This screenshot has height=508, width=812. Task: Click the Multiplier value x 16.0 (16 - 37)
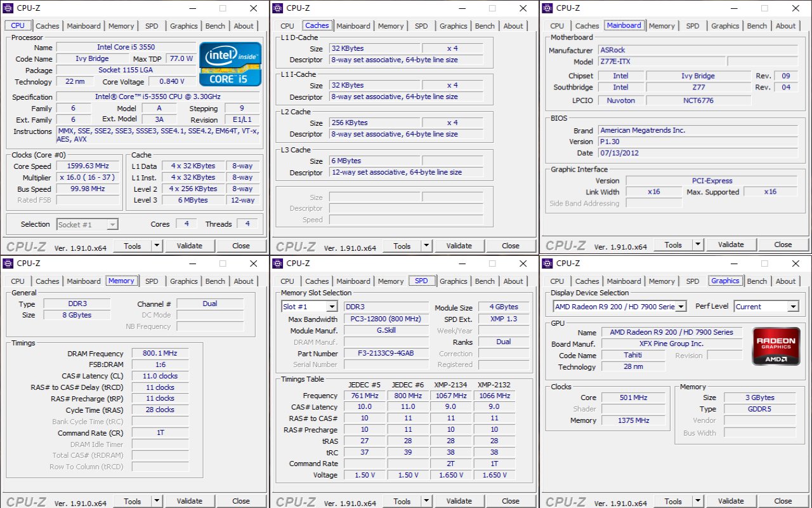pyautogui.click(x=88, y=178)
